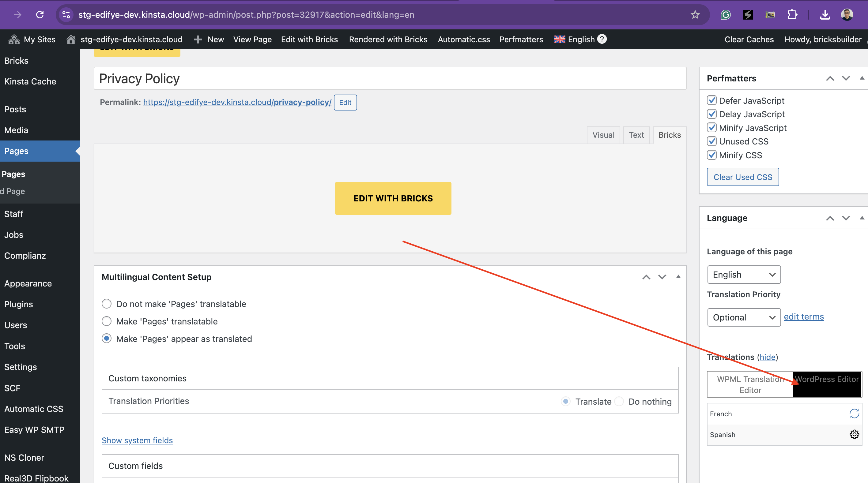The width and height of the screenshot is (868, 483).
Task: Click the Spanish translation gear icon
Action: 854,434
